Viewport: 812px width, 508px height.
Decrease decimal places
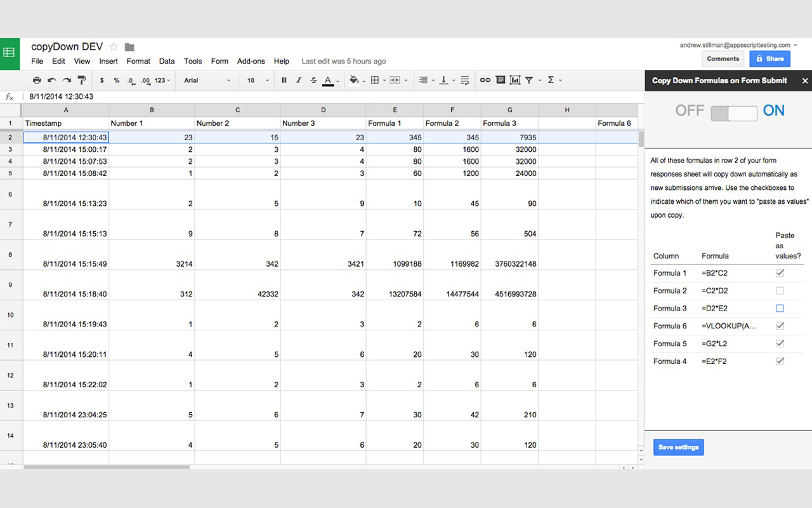131,81
